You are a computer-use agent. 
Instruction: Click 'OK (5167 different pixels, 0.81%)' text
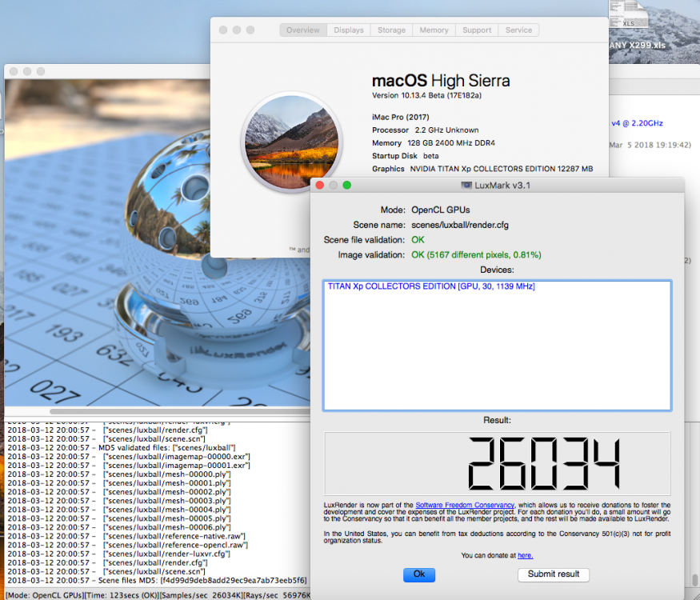pos(476,255)
